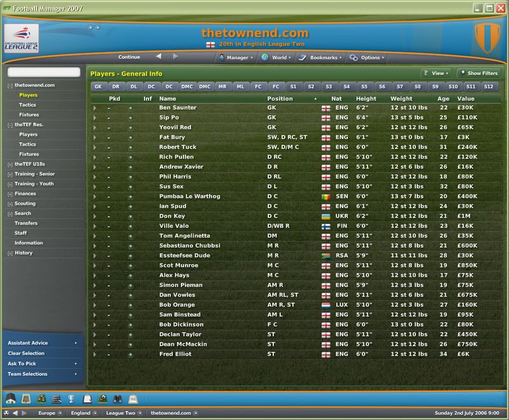Open Transfers in the sidebar
Screen dimensions: 509x420
pos(26,223)
